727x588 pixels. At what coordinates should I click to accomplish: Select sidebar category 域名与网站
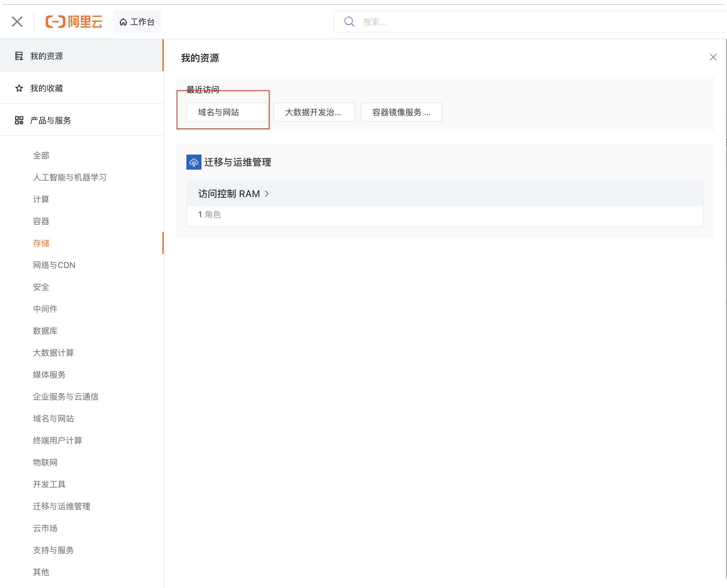[x=53, y=418]
